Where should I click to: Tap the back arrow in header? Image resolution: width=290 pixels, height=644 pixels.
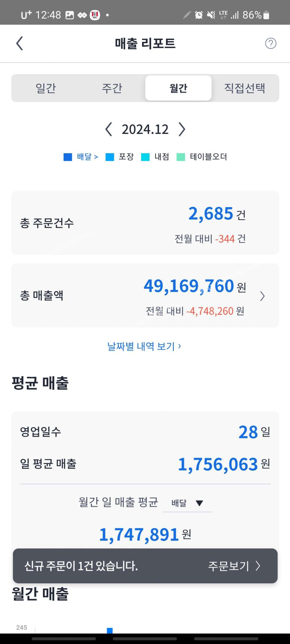pos(20,43)
